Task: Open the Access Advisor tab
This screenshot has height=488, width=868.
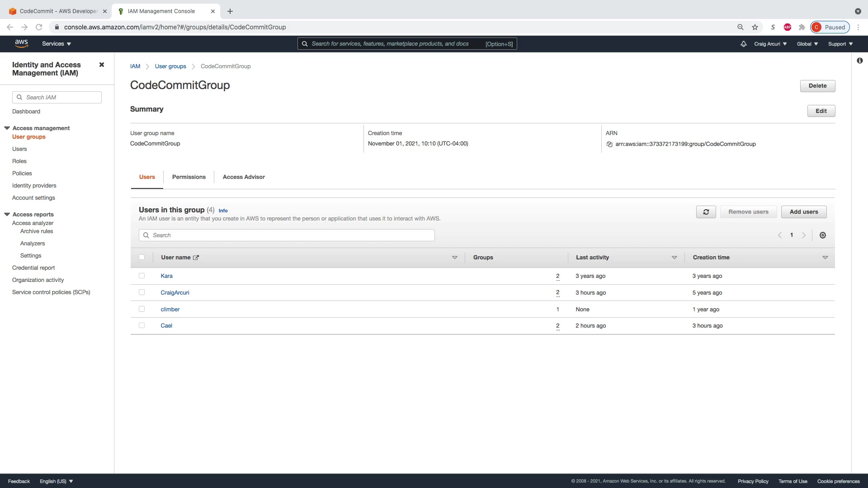Action: coord(244,177)
